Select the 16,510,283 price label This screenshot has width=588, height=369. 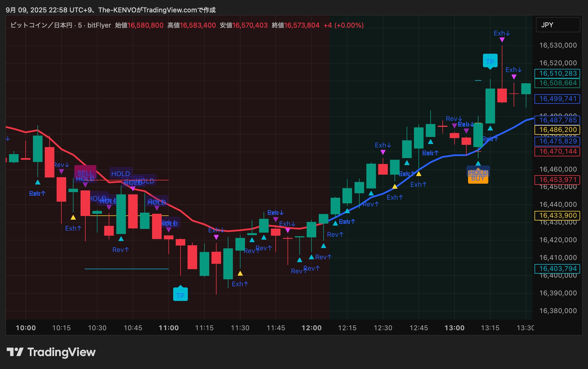click(557, 73)
